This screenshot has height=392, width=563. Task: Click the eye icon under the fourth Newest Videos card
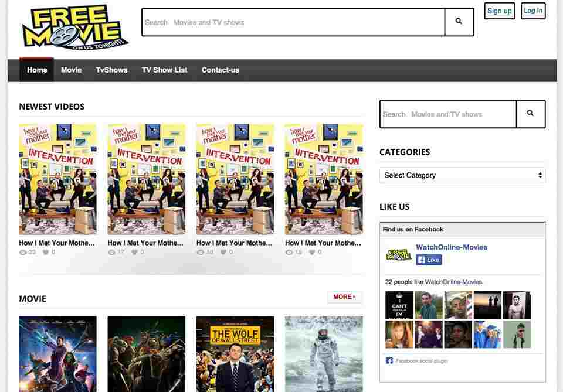[289, 252]
